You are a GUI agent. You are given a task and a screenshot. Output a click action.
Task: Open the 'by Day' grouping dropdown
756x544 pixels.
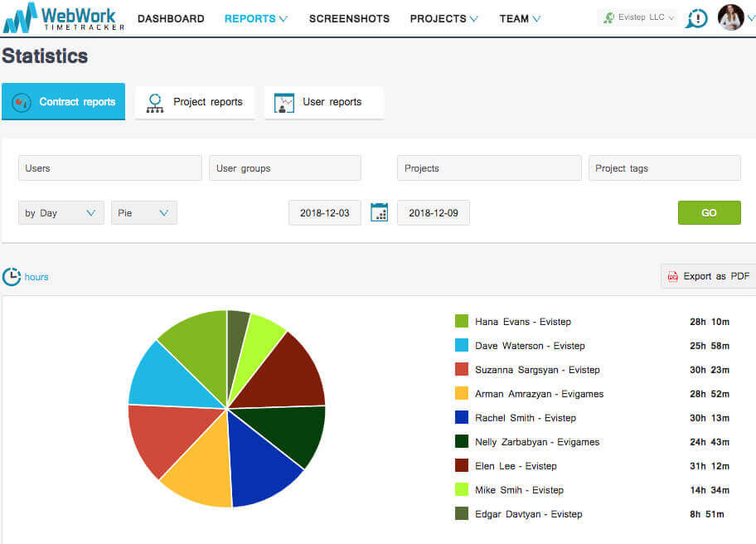(61, 212)
